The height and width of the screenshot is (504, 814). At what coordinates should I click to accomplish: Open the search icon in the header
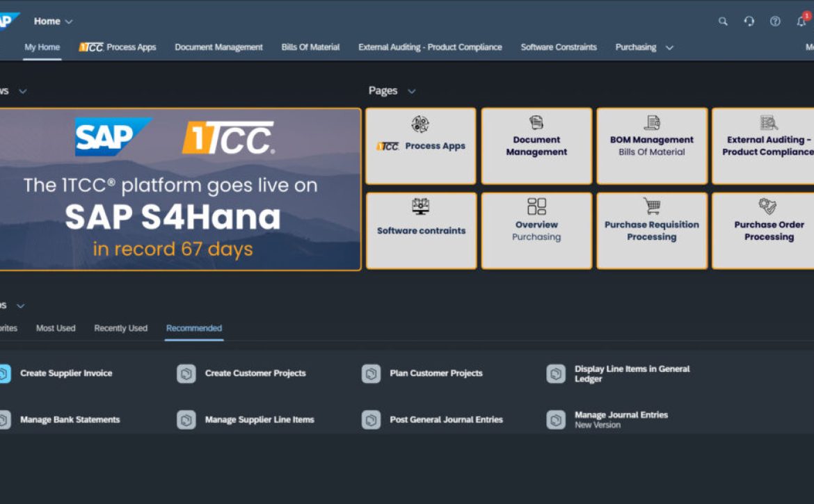[723, 22]
